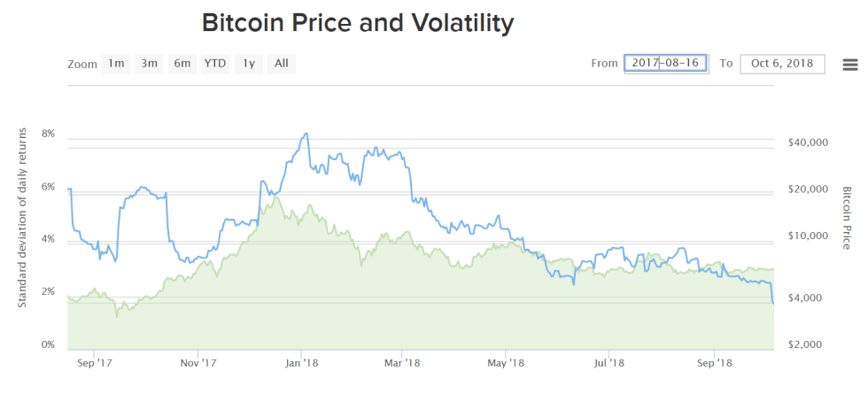Click the May '18 x-axis label
The height and width of the screenshot is (394, 868).
pos(508,362)
